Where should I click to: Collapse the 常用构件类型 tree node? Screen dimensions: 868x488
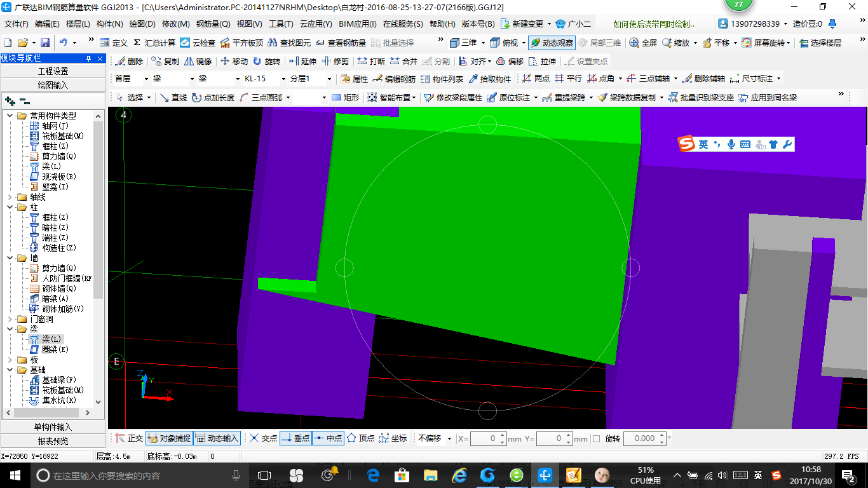(x=10, y=116)
